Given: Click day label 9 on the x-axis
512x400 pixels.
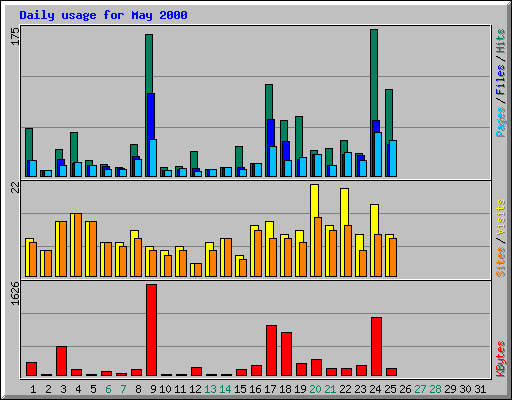Looking at the screenshot, I should pos(153,389).
